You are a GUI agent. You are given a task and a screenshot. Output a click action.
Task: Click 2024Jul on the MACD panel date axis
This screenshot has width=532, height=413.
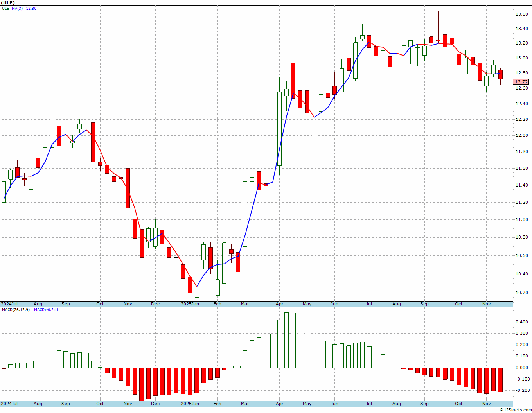tap(9, 403)
